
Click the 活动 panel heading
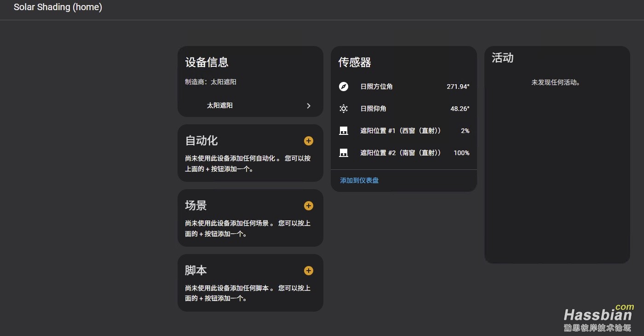(x=503, y=58)
